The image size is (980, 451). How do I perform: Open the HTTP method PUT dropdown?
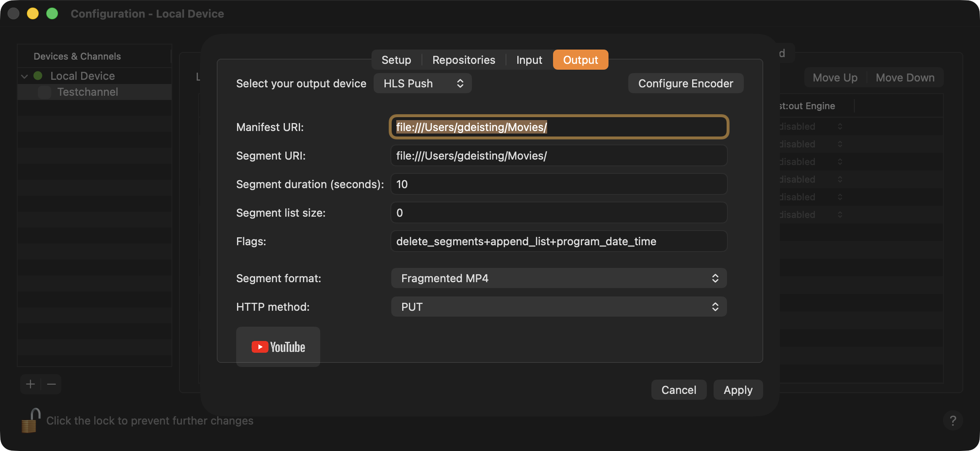coord(559,307)
